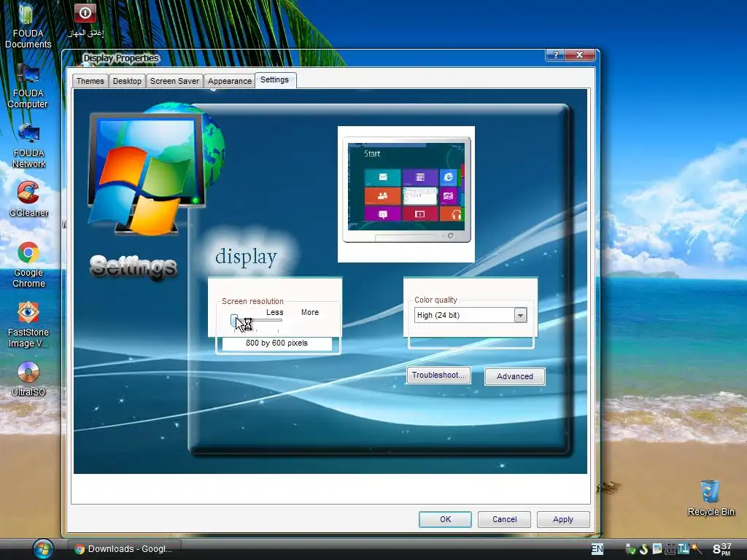Select the Settings tab
This screenshot has height=560, width=747.
coord(274,80)
